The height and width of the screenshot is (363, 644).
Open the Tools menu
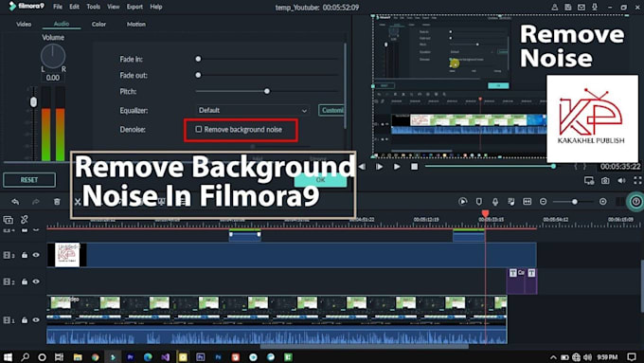(93, 7)
